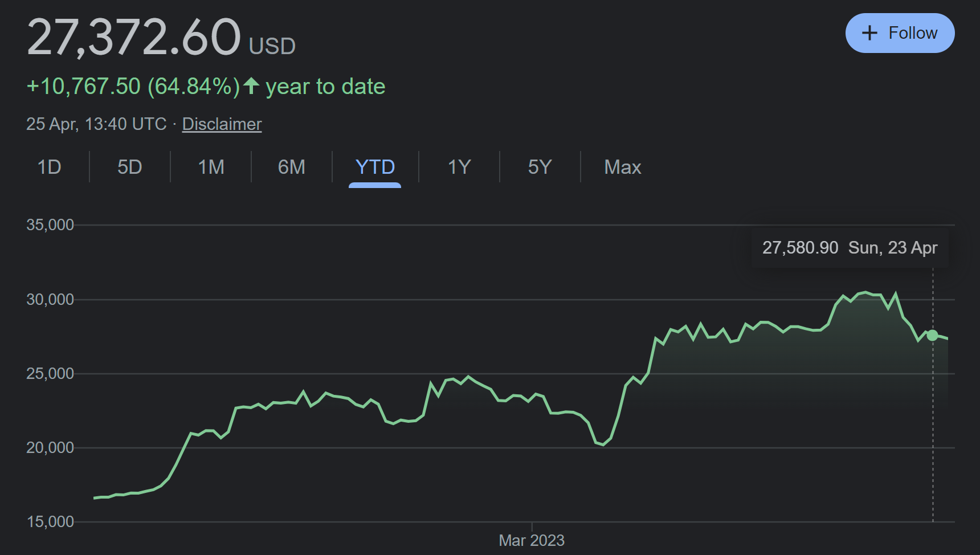The height and width of the screenshot is (555, 980).
Task: Click the 27,580.90 Sun, 23 Apr tooltip
Action: point(850,248)
